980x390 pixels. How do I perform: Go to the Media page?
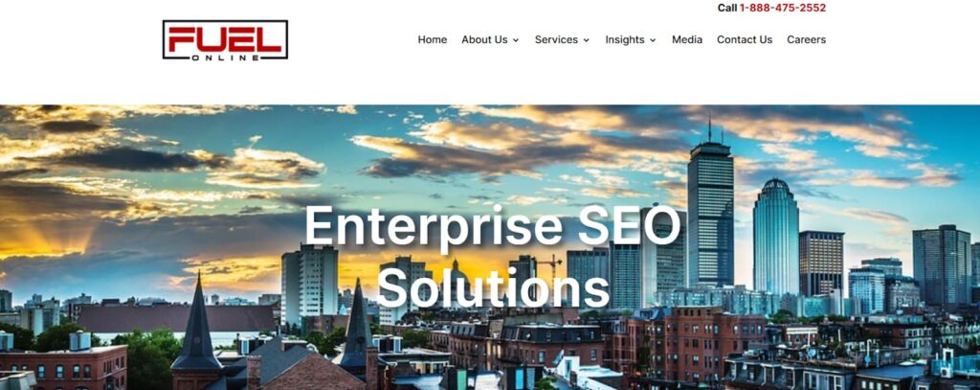[x=687, y=39]
